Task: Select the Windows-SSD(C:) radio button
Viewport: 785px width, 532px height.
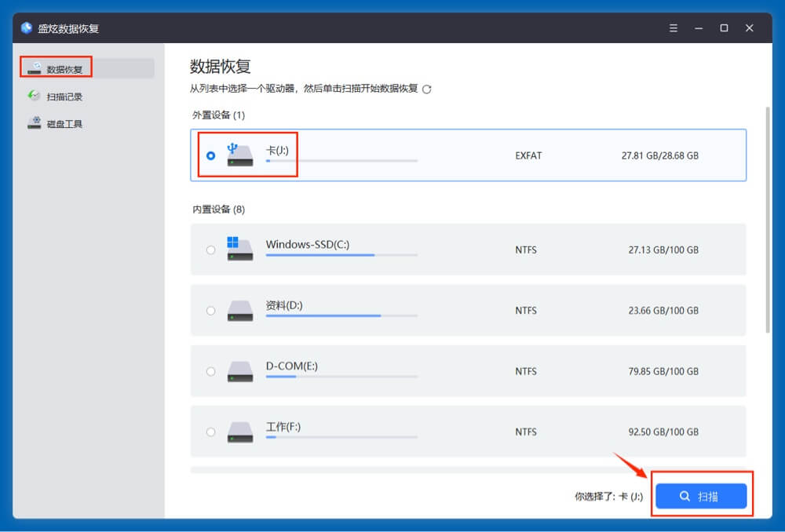Action: pyautogui.click(x=210, y=250)
